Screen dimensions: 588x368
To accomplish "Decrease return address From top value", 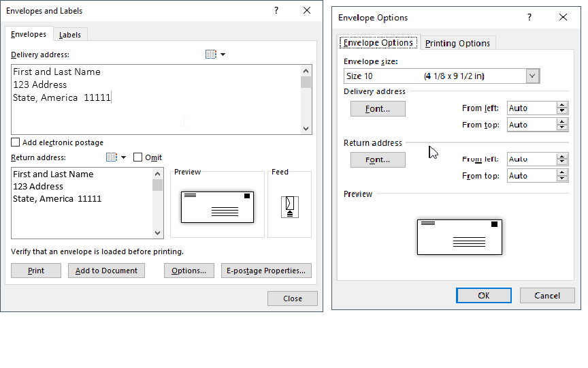I will click(x=562, y=179).
